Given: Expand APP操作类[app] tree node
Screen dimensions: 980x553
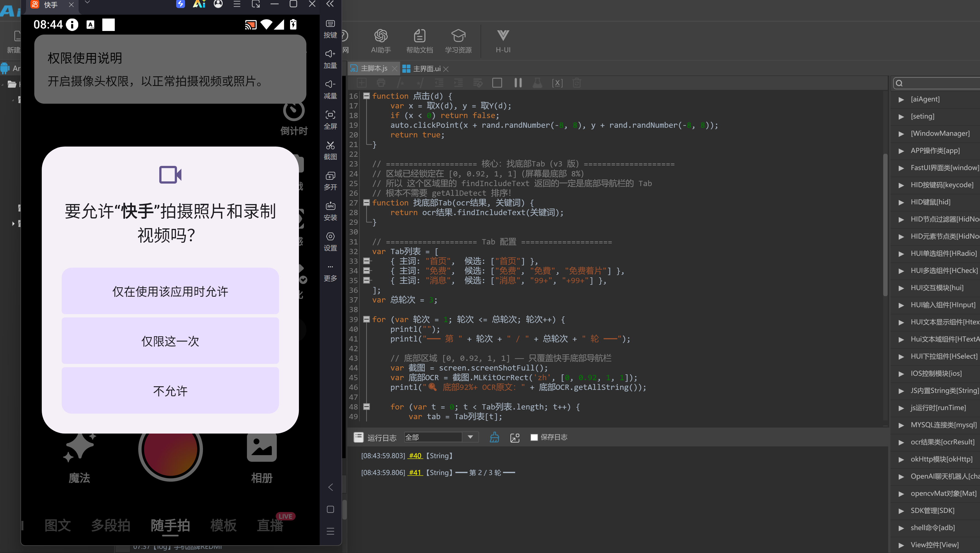Looking at the screenshot, I should [901, 151].
